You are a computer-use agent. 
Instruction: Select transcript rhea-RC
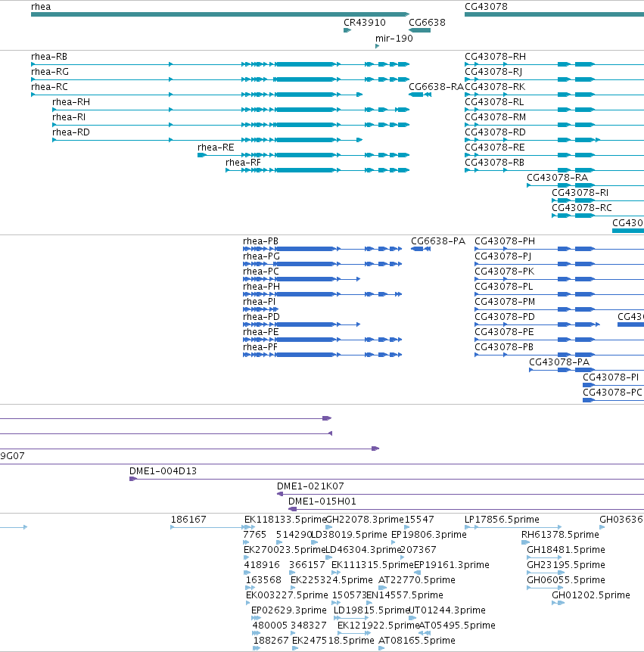197,95
